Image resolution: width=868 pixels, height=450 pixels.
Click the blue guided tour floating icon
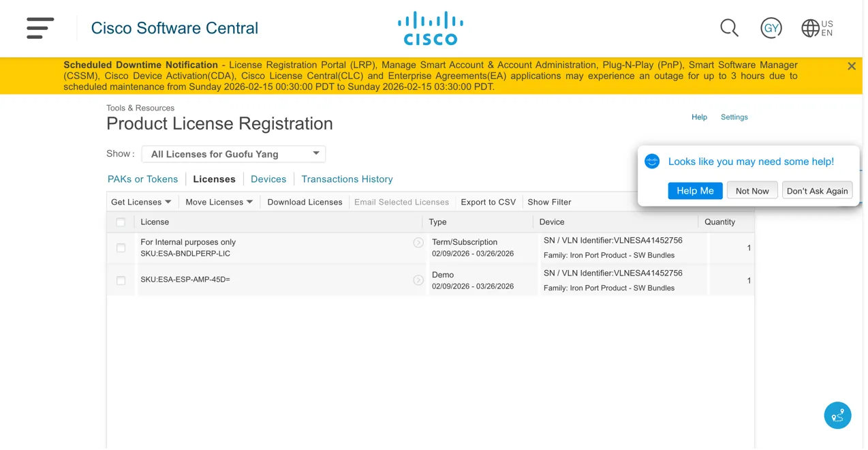pos(837,415)
